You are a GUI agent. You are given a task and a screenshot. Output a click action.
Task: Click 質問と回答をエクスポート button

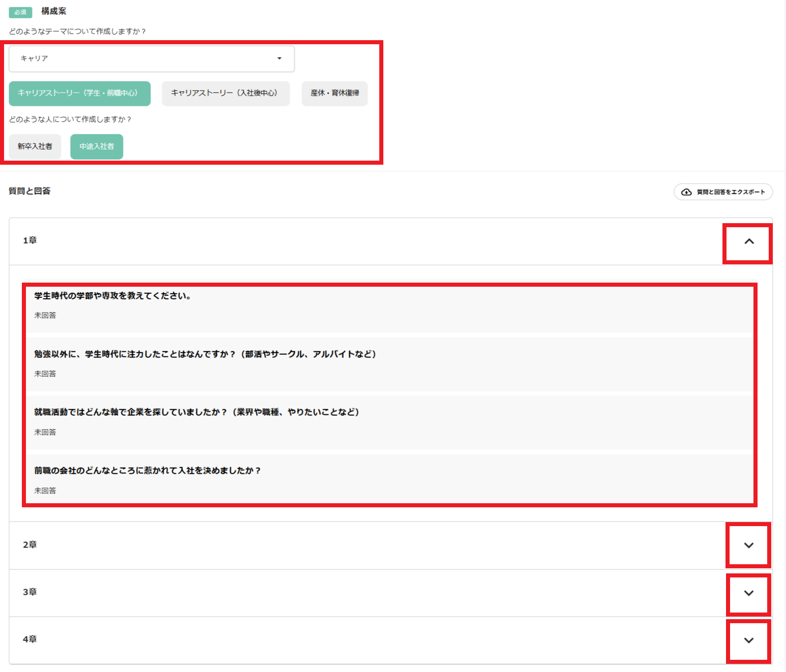pyautogui.click(x=723, y=192)
